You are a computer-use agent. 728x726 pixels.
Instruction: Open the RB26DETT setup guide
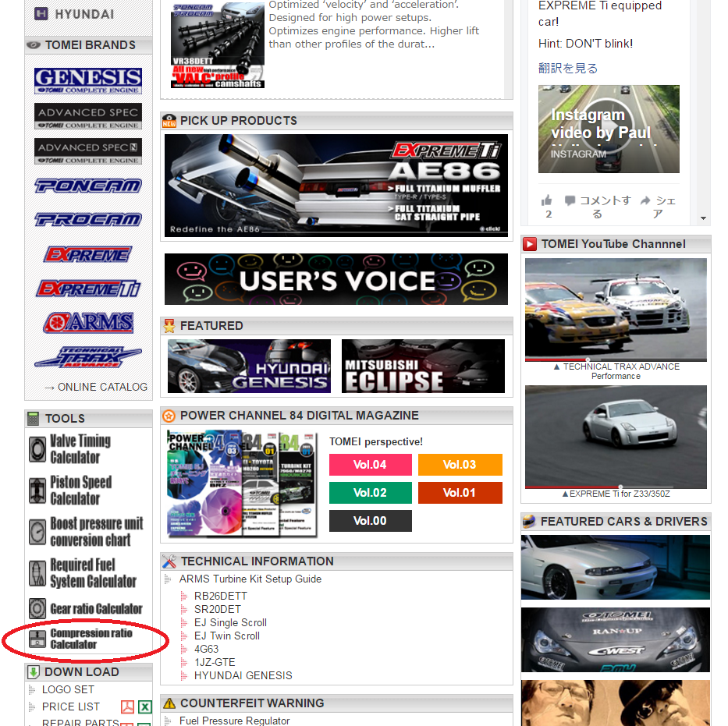(x=221, y=596)
